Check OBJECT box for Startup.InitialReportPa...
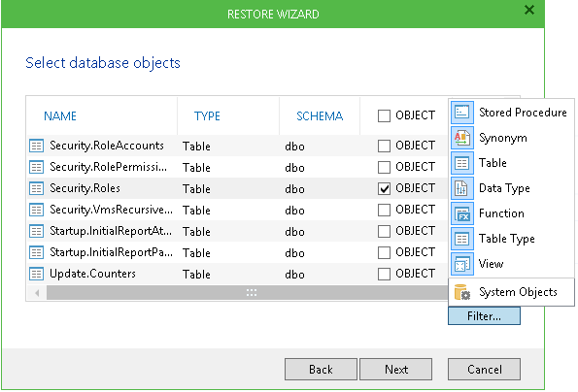578x392 pixels. click(384, 252)
